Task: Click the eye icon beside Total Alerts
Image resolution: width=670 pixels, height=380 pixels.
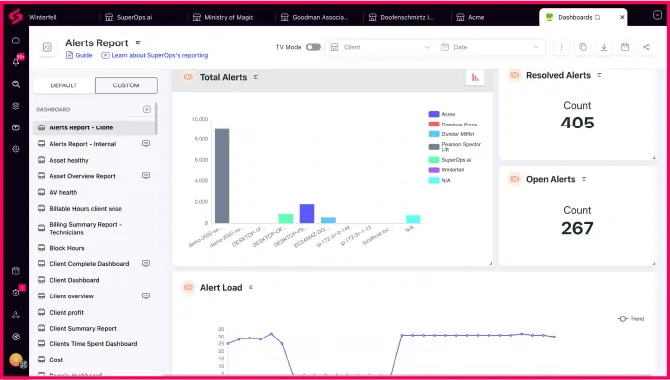Action: pos(188,77)
